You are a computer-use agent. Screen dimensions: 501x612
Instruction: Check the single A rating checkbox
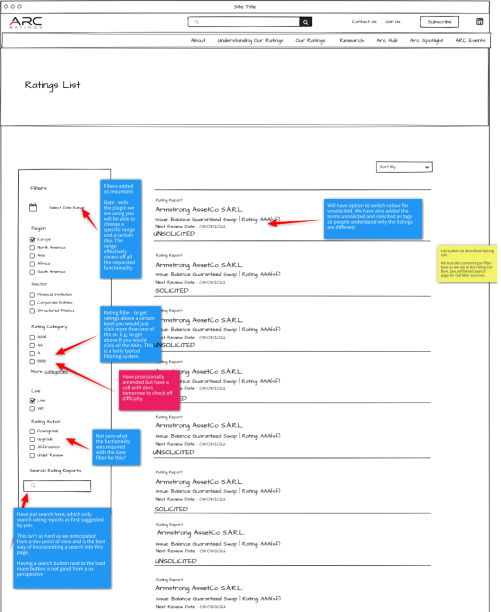[x=32, y=354]
